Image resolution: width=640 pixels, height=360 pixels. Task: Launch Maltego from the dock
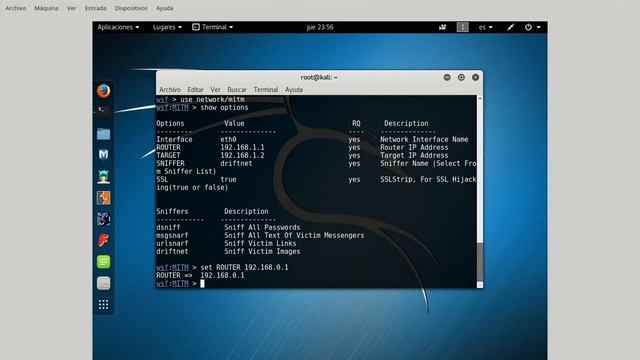click(103, 154)
